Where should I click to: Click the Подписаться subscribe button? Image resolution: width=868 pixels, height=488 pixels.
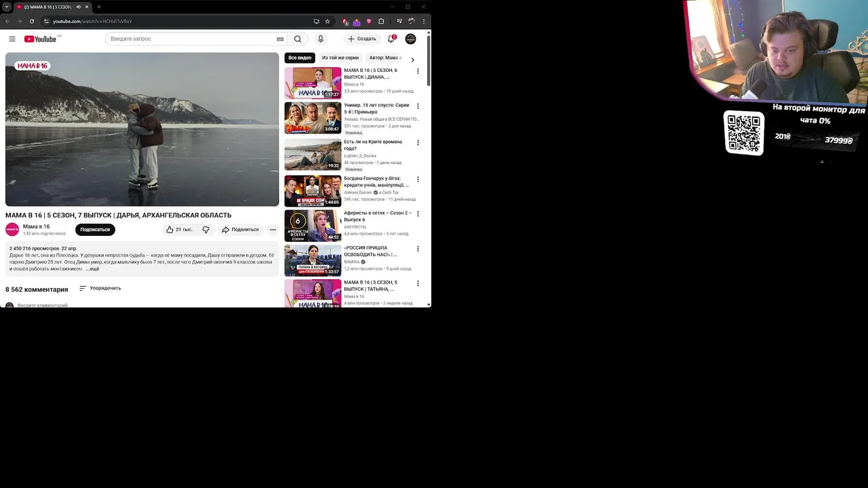click(x=95, y=230)
